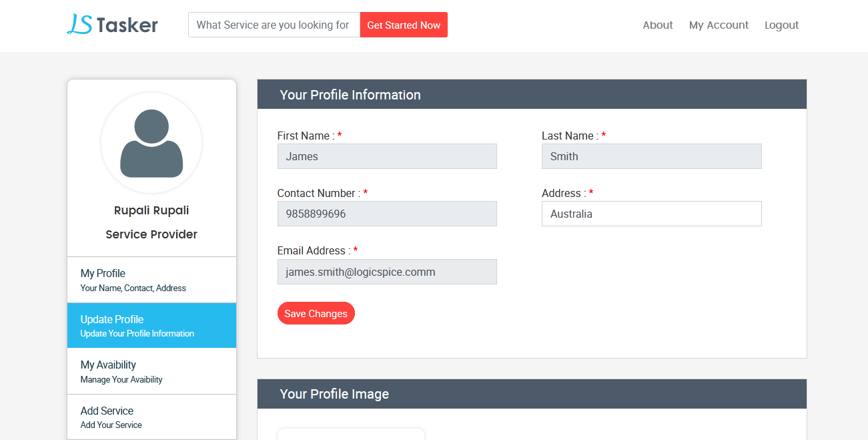Click the First Name field
Screen dimensions: 868x440
387,156
